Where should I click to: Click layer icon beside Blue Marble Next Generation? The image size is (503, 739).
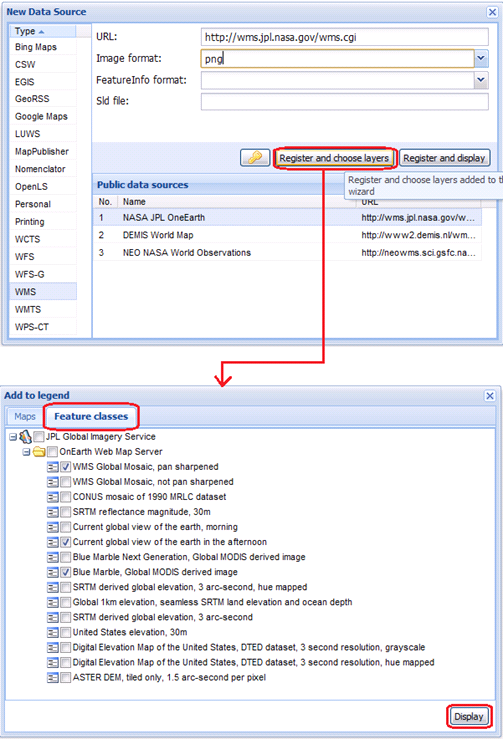(x=53, y=557)
